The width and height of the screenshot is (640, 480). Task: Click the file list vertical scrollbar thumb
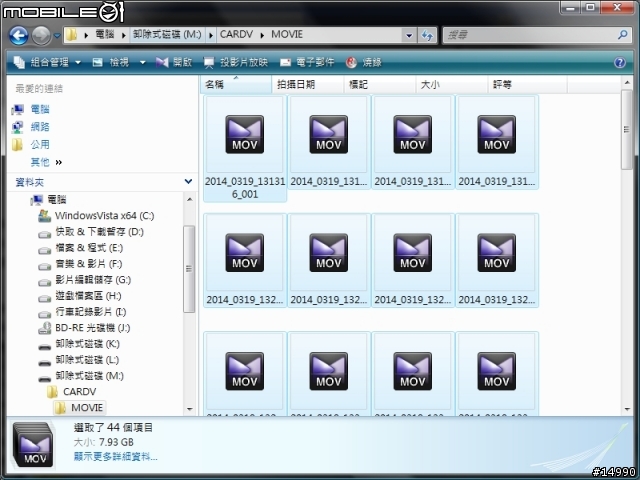tap(626, 129)
